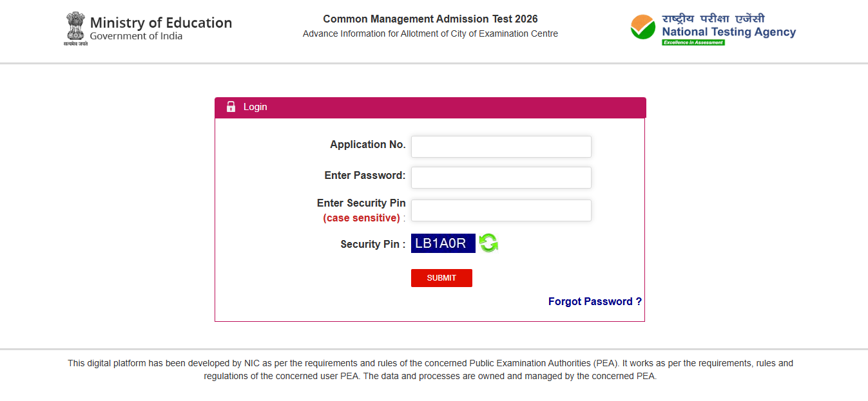Refresh the security pin captcha
Image resolution: width=868 pixels, height=401 pixels.
(488, 243)
